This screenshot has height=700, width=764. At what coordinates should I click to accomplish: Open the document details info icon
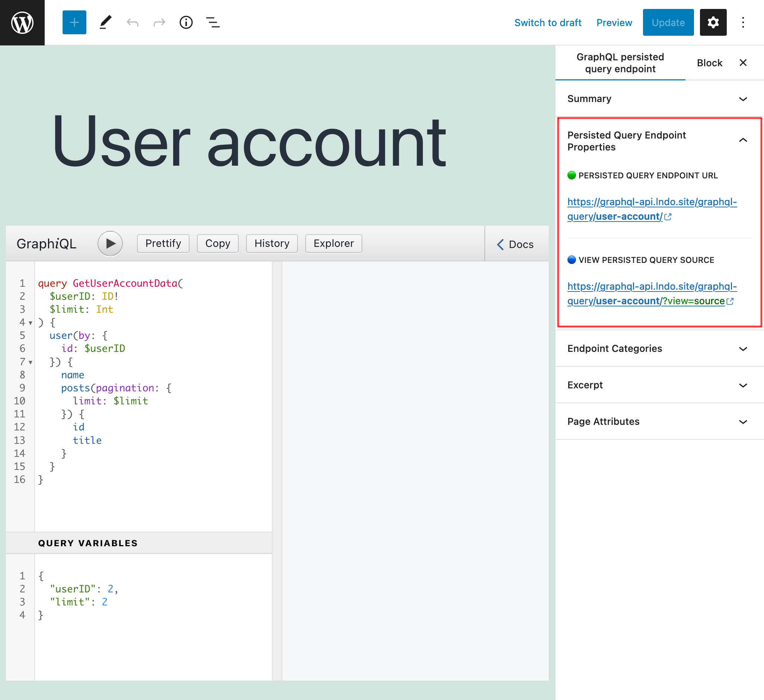186,22
